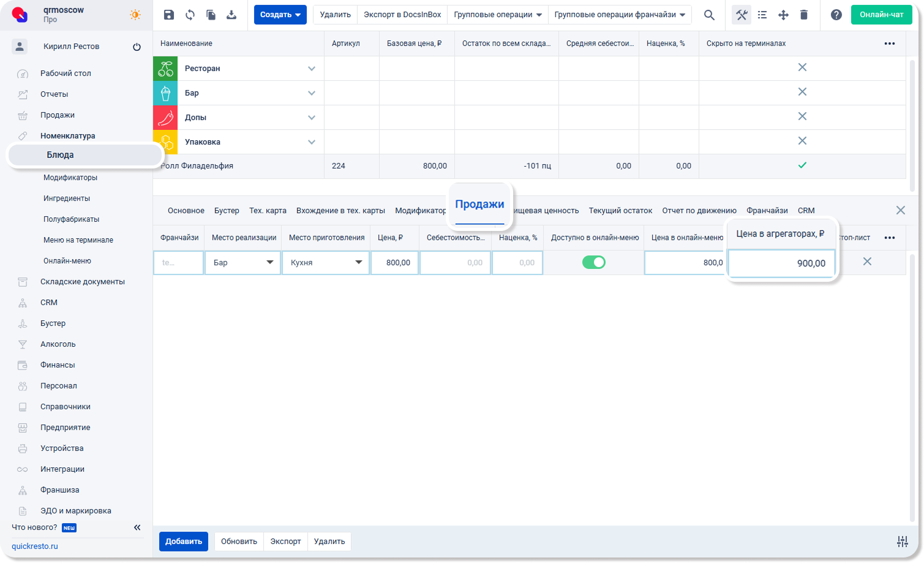Click the trash bin icon in toolbar
The width and height of the screenshot is (924, 563).
(x=804, y=15)
